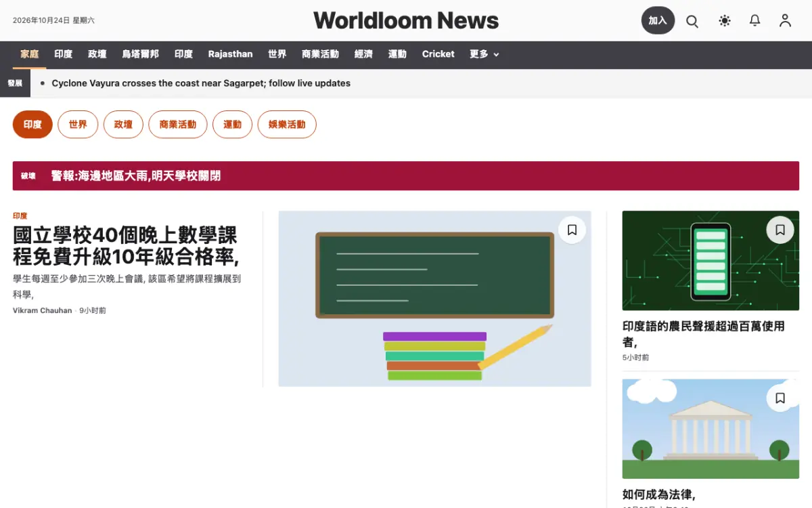Open the 如何成為法律 headline
The image size is (812, 508).
tap(659, 494)
